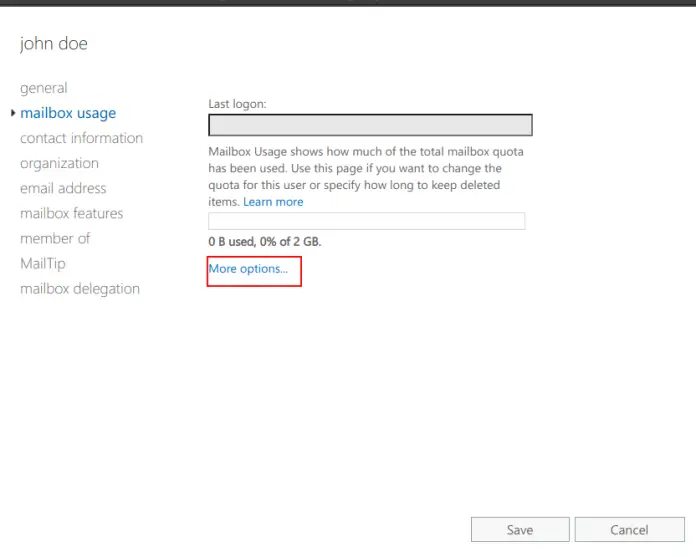696x557 pixels.
Task: Select the mailbox usage section
Action: tap(68, 113)
